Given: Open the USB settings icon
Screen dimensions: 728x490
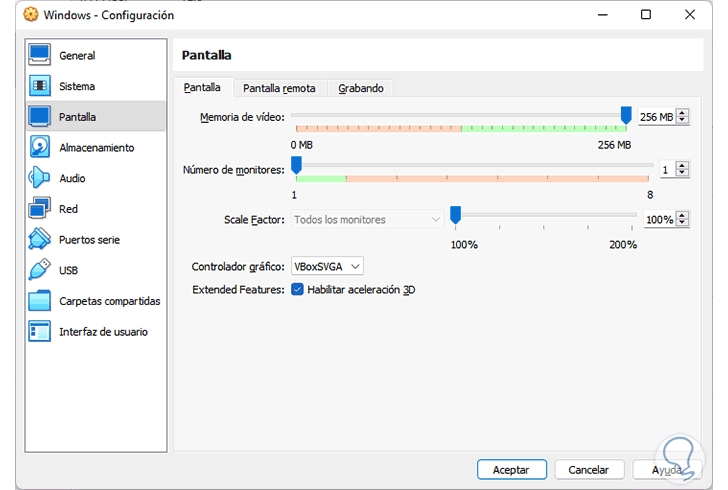Looking at the screenshot, I should 40,270.
